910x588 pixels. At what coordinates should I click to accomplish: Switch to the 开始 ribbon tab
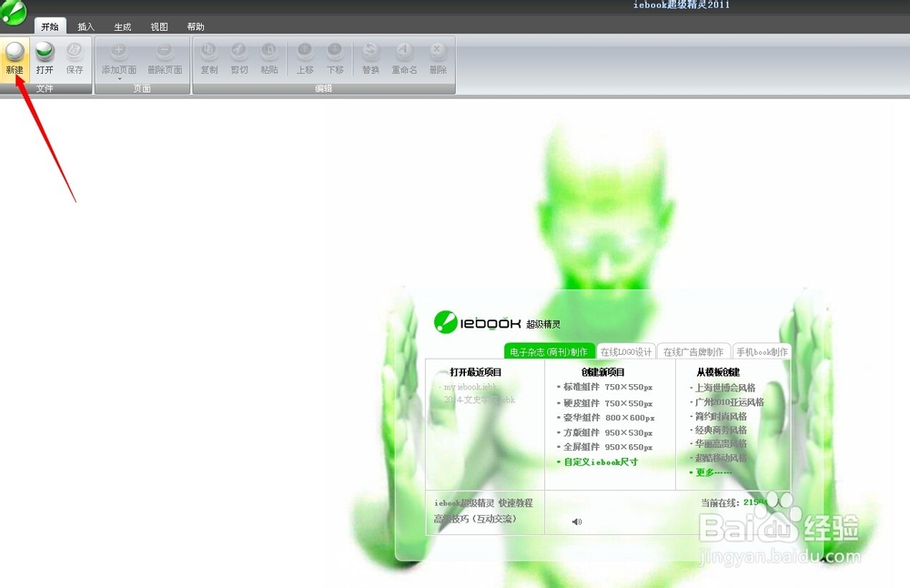(x=50, y=26)
